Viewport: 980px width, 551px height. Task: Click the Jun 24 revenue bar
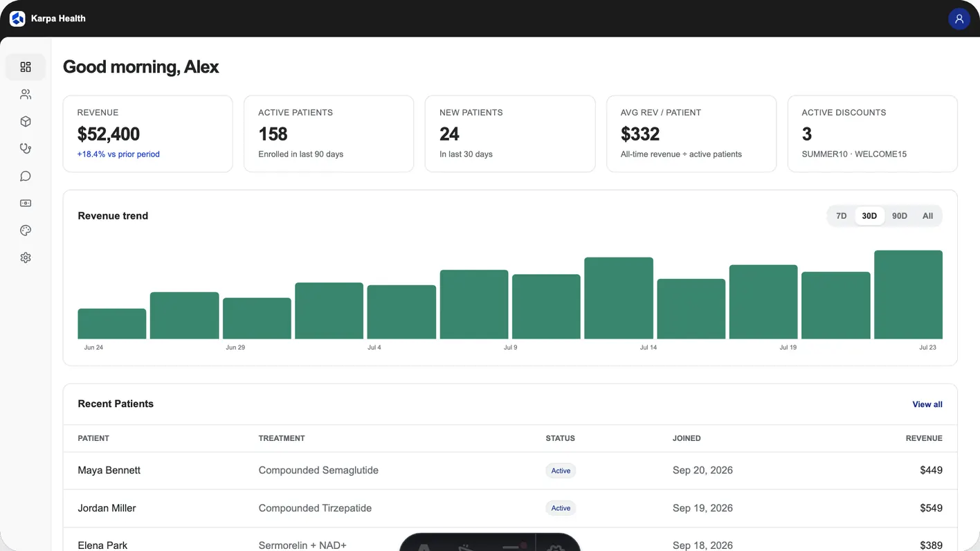pyautogui.click(x=112, y=324)
